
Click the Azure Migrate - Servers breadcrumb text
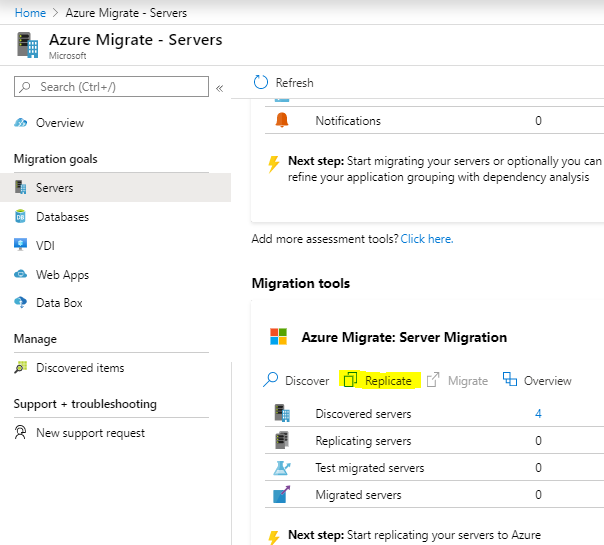[126, 13]
